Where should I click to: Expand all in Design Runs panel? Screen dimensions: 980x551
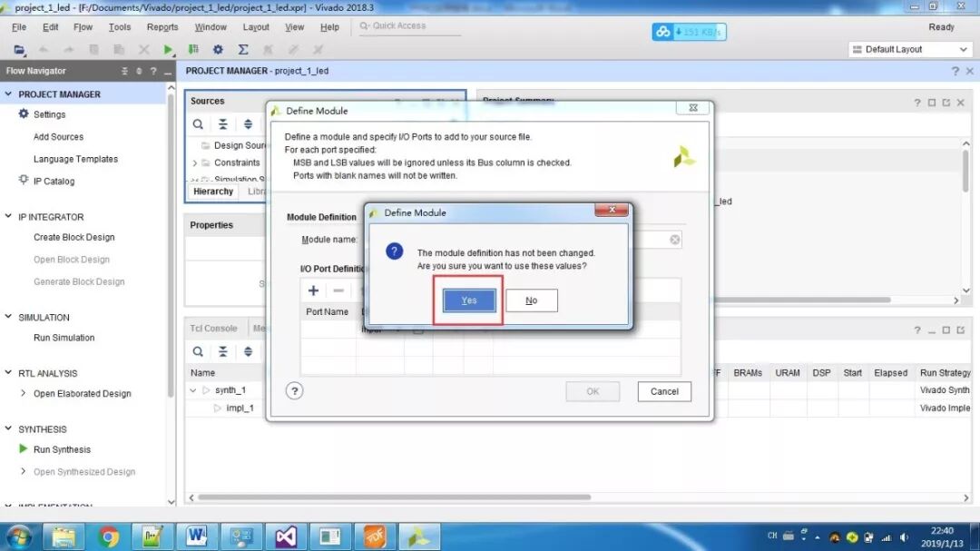click(x=248, y=351)
